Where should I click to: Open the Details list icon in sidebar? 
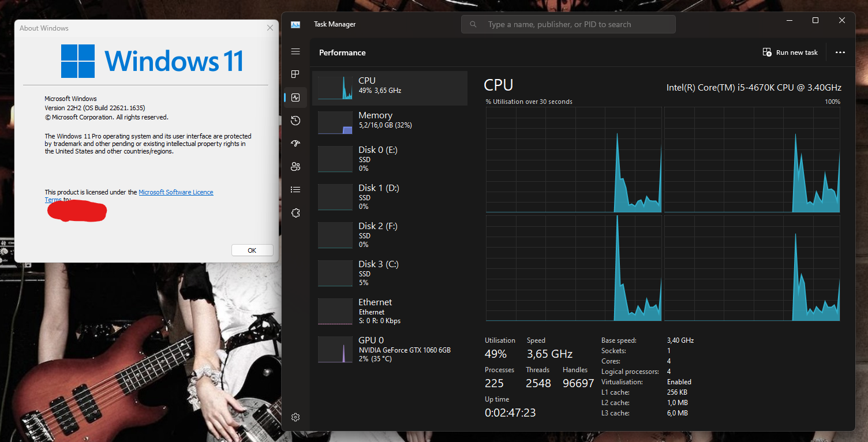point(295,189)
